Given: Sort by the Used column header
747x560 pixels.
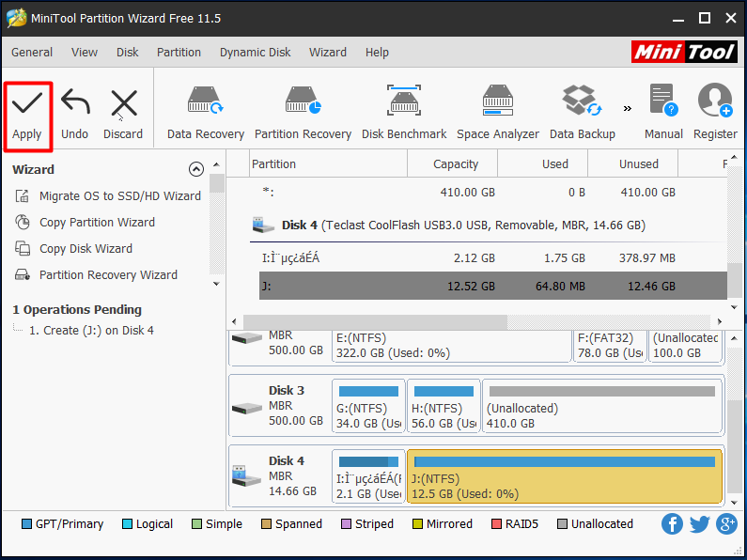Looking at the screenshot, I should pos(542,163).
